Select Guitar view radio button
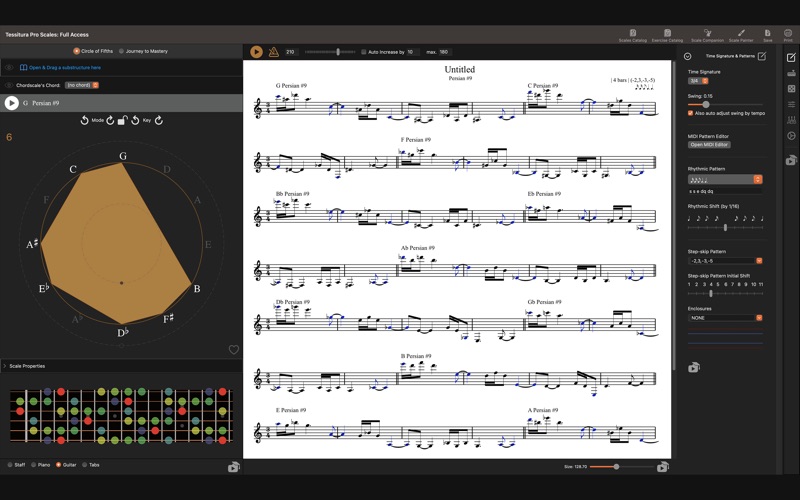This screenshot has width=800, height=500. coord(58,465)
